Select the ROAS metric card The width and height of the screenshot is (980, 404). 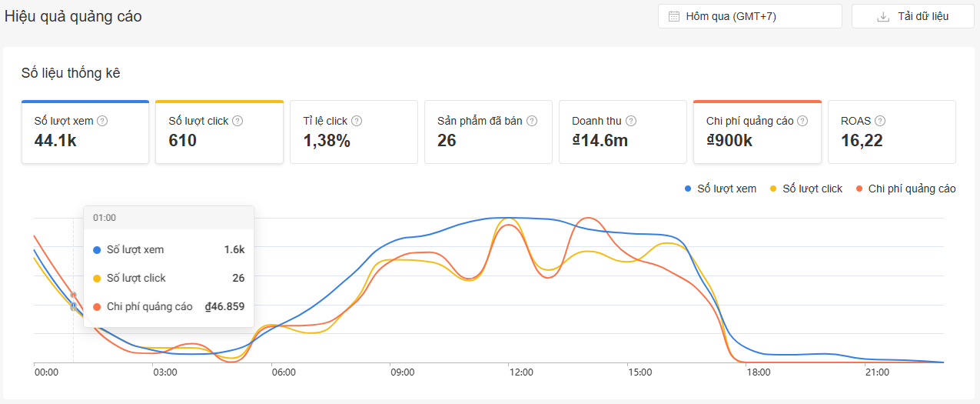[x=891, y=132]
